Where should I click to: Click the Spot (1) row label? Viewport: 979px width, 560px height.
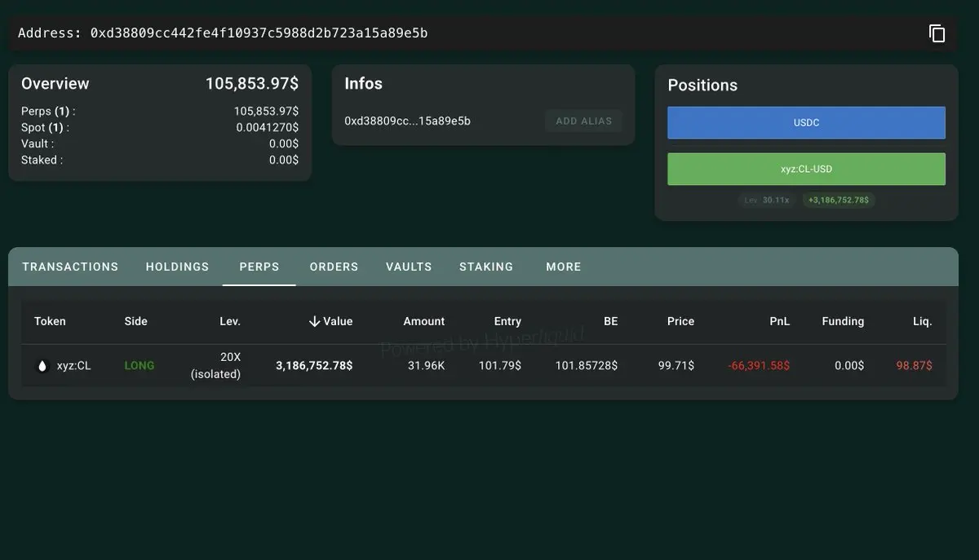[45, 127]
